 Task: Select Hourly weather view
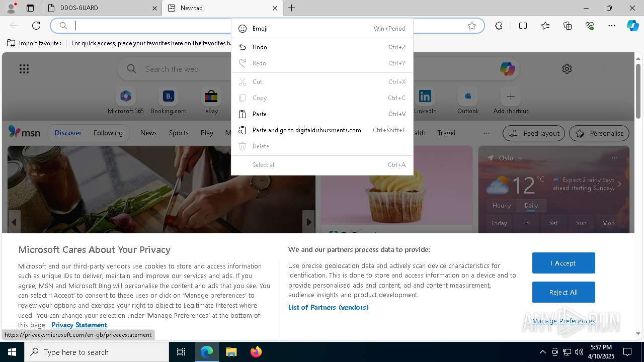coord(501,205)
